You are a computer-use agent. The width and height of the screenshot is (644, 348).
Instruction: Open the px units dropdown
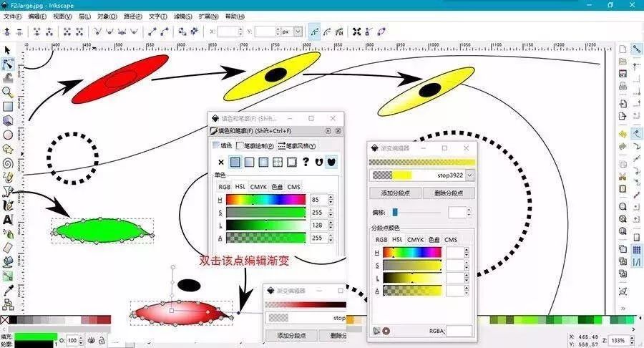point(298,32)
